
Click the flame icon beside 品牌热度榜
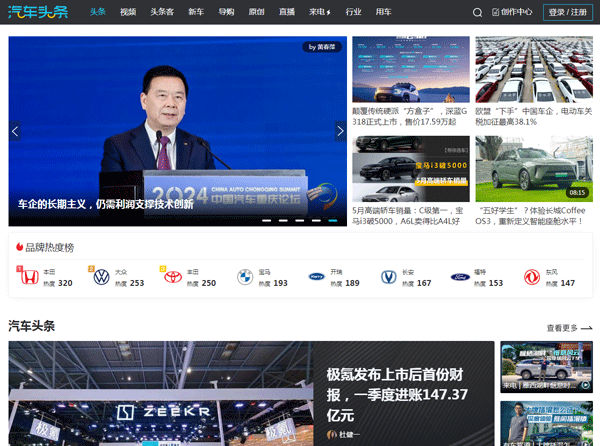[x=20, y=247]
